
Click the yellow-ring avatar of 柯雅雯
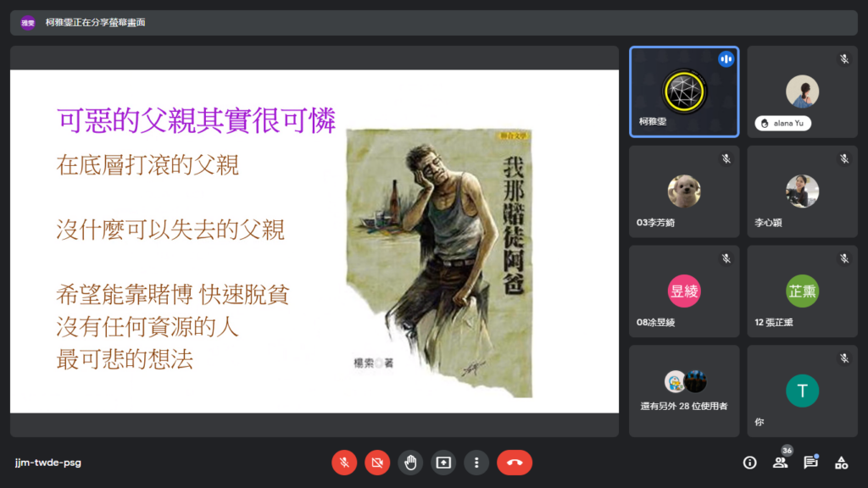tap(684, 91)
